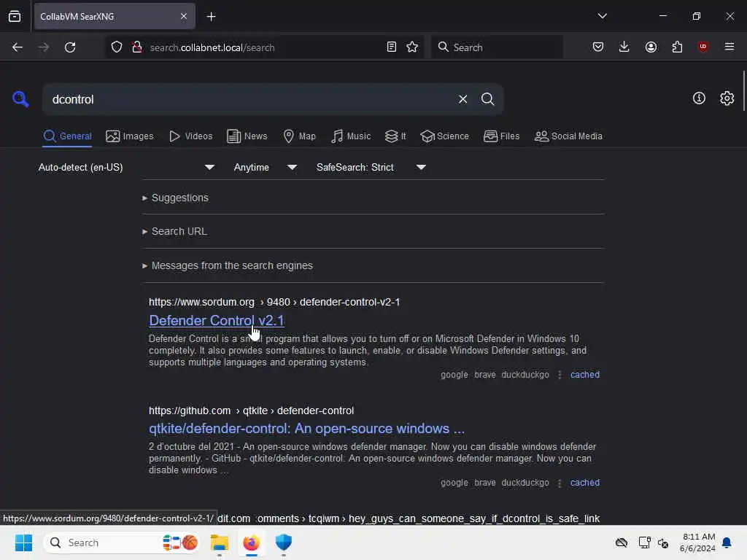Click the insecure connection padlock icon

tap(137, 47)
